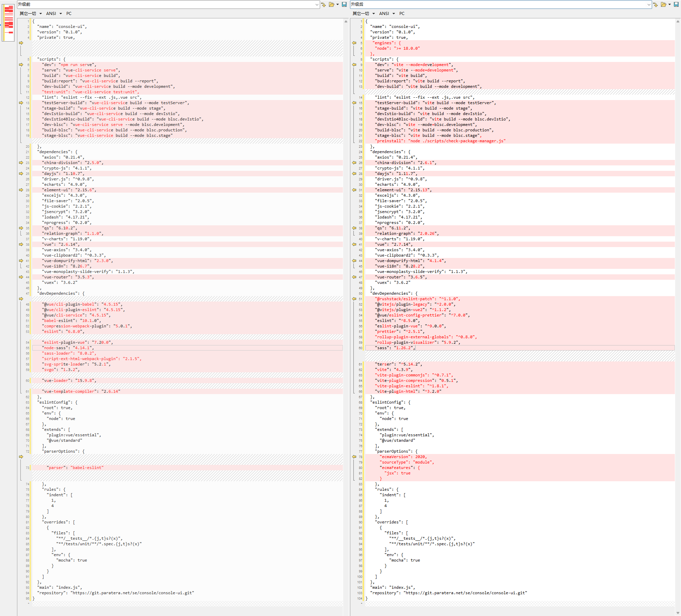Expand left open-folder button dropdown arrow
The width and height of the screenshot is (681, 616).
[337, 4]
